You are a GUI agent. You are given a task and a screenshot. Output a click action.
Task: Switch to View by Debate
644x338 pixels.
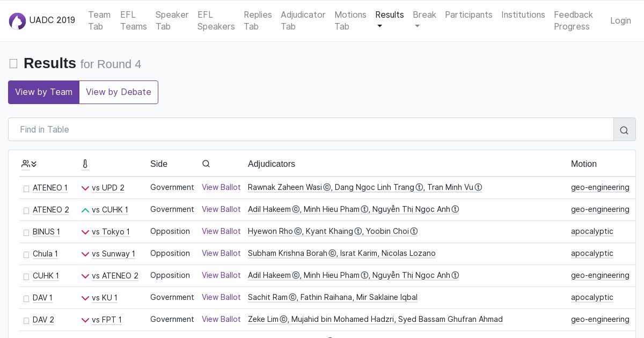[x=119, y=92]
